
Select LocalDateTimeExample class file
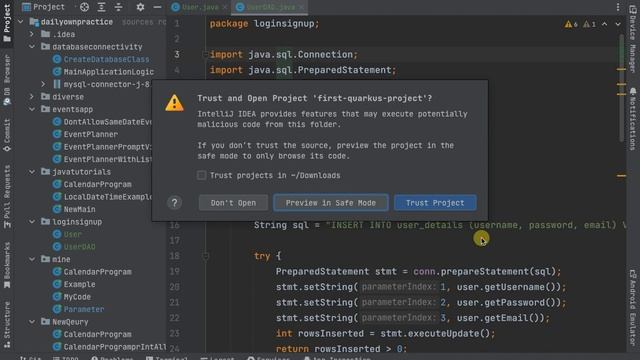pos(102,197)
